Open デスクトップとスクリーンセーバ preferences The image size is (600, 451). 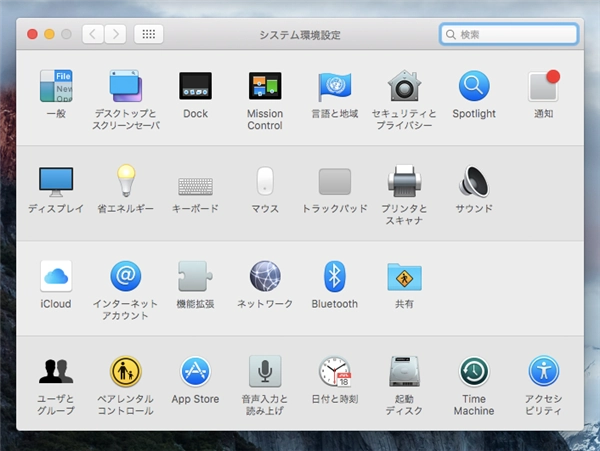click(126, 86)
